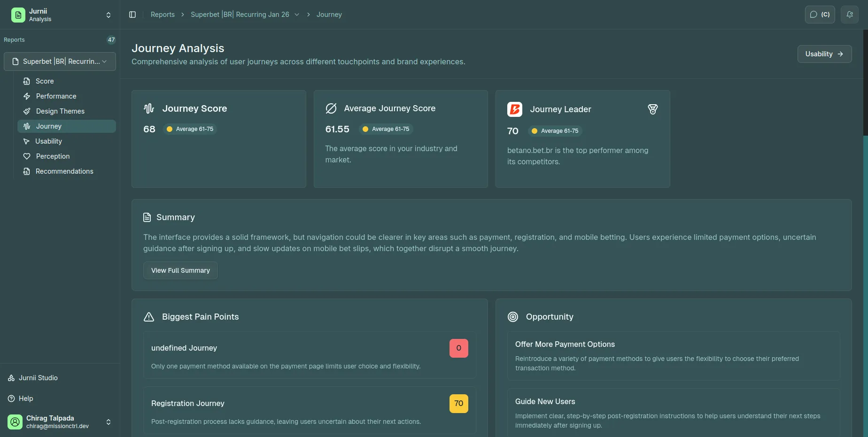Viewport: 868px width, 437px height.
Task: Toggle the sidebar panel icon
Action: pyautogui.click(x=132, y=15)
